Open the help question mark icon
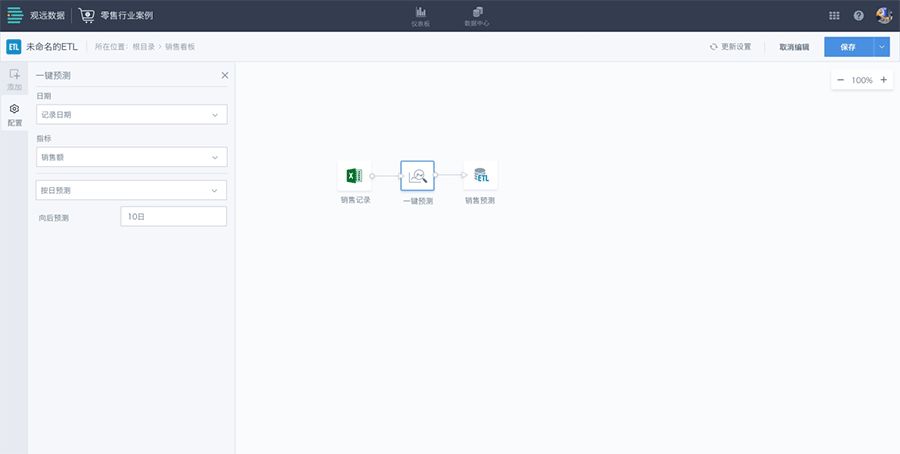 (x=859, y=16)
